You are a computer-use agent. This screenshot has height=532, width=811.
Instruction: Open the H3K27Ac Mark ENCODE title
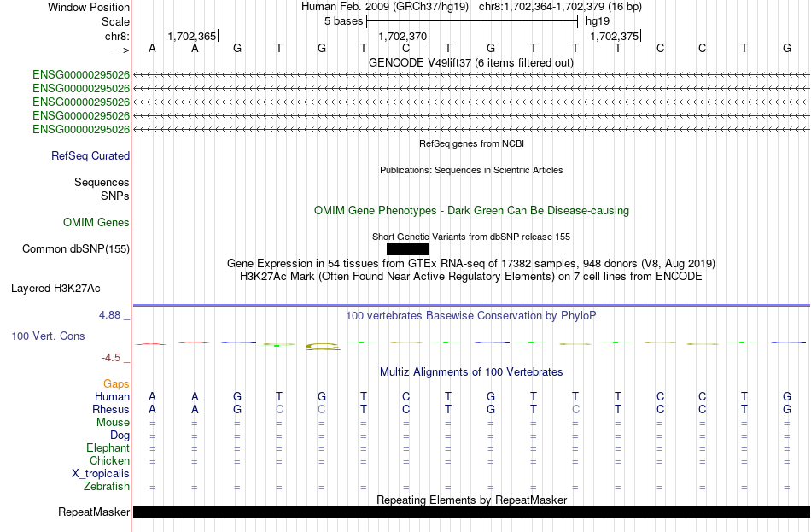pos(471,277)
